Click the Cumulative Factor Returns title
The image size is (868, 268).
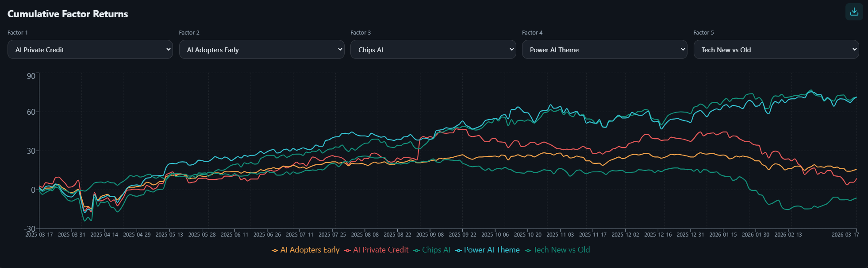coord(68,14)
